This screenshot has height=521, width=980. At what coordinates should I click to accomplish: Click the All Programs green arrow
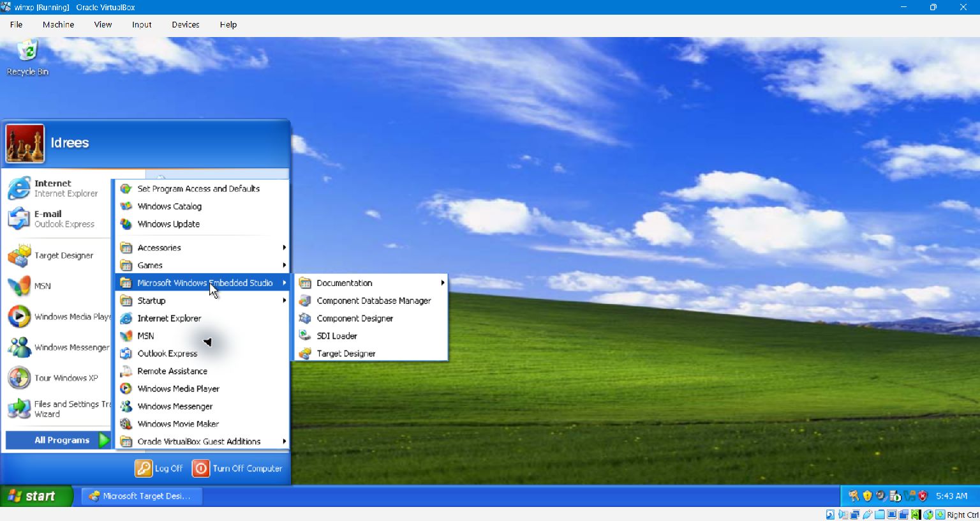(x=104, y=440)
